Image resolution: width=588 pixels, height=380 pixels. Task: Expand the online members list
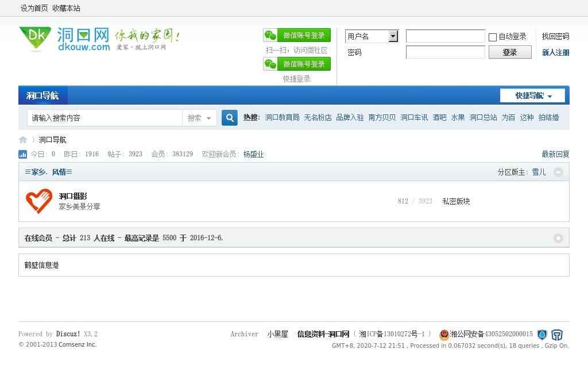[x=558, y=238]
